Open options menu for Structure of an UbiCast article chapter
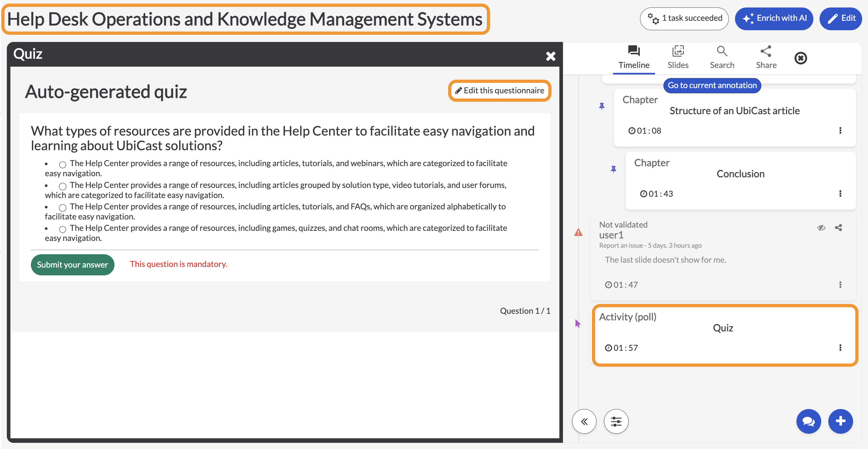868x449 pixels. click(x=840, y=130)
